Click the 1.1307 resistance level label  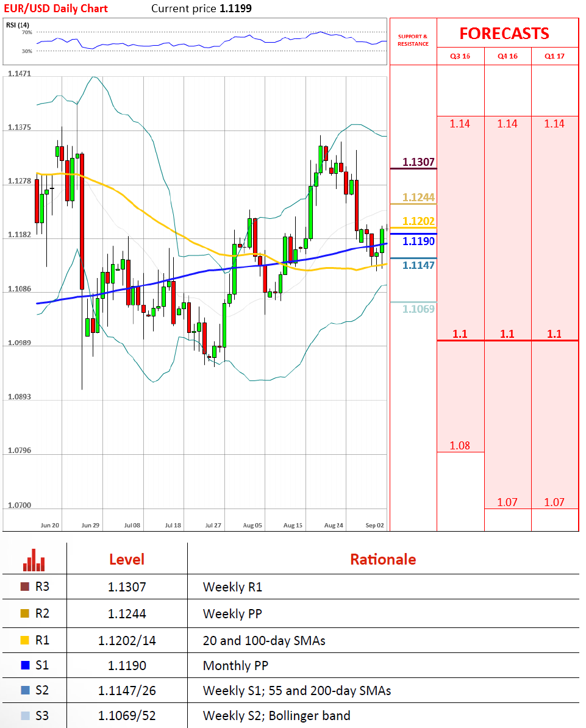point(418,162)
